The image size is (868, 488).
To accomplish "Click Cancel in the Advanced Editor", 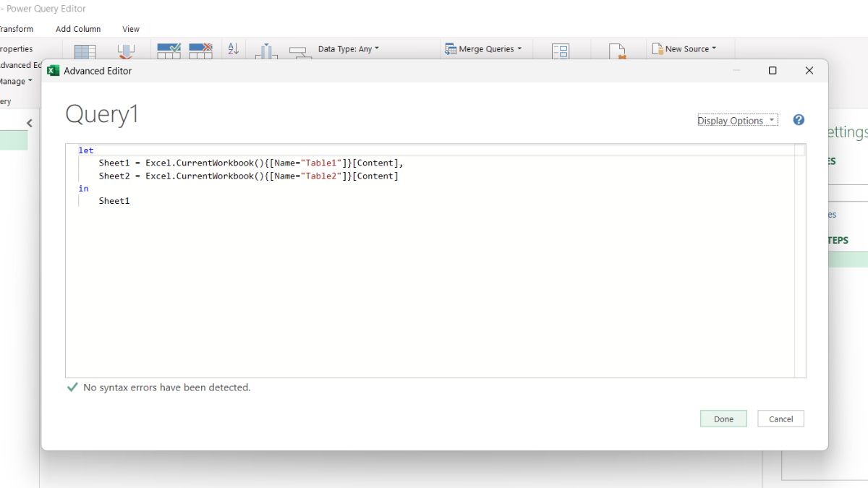I will click(x=781, y=419).
